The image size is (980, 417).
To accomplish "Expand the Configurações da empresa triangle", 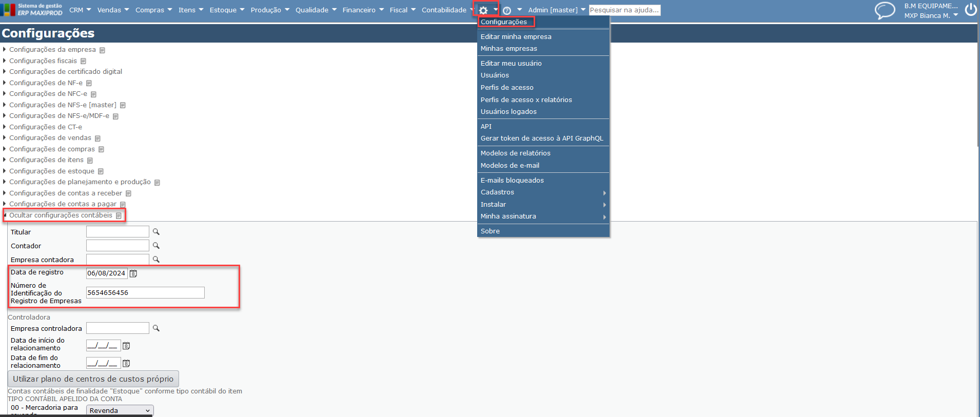I will pos(5,49).
